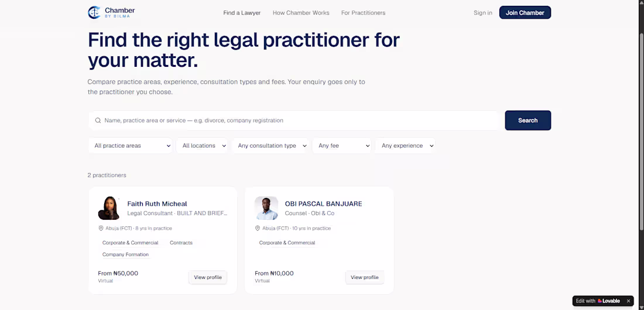This screenshot has height=310, width=644.
Task: Open the Any consultation type dropdown
Action: 270,145
